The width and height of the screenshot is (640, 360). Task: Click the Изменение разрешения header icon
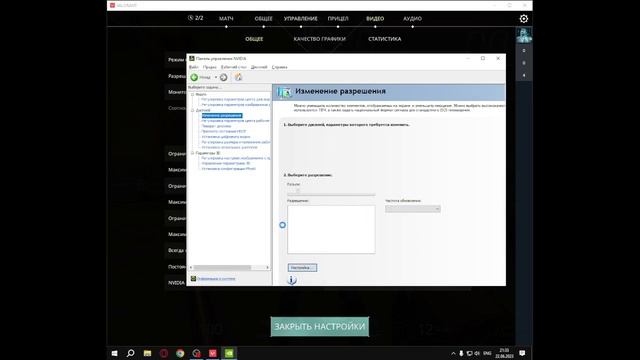coord(284,93)
